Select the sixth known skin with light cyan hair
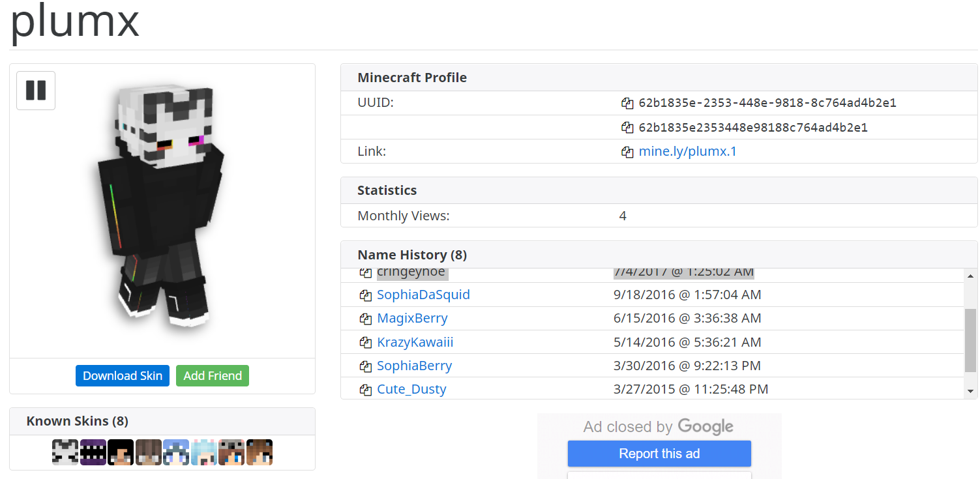This screenshot has width=980, height=479. 204,452
